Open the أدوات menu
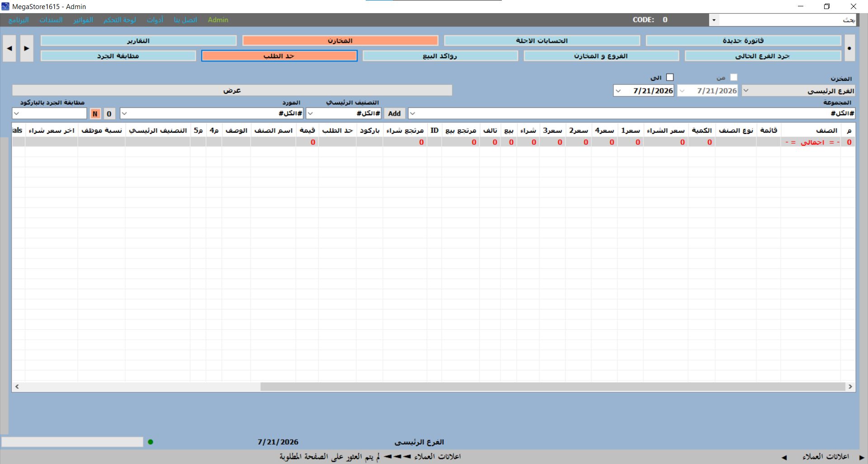Screen dimensions: 868x464 pyautogui.click(x=155, y=20)
